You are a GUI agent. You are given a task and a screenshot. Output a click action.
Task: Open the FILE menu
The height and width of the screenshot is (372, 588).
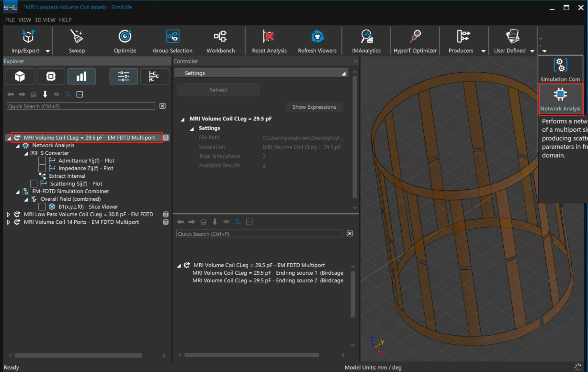click(10, 20)
